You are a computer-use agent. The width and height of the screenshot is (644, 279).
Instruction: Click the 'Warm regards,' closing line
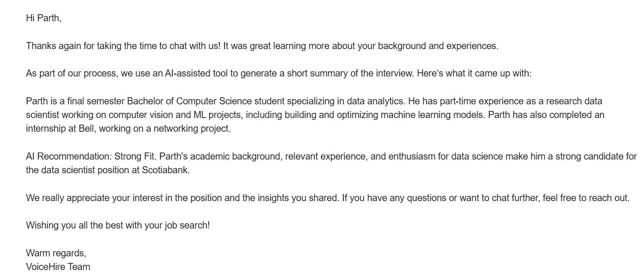coord(56,253)
